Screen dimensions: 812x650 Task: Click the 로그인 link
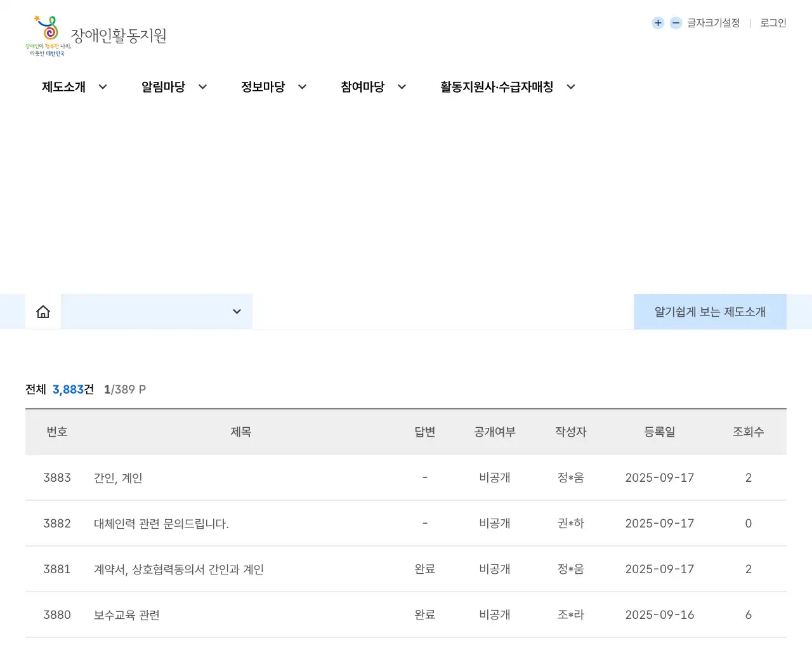[772, 23]
